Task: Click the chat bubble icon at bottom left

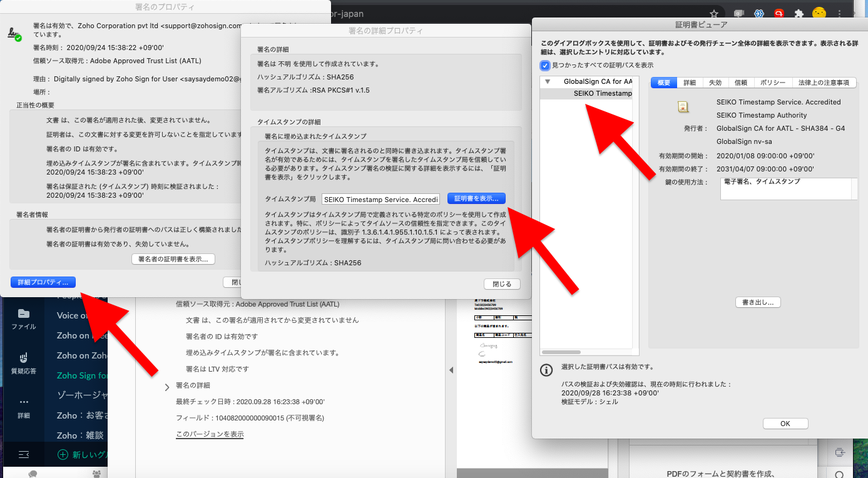Action: (x=33, y=474)
